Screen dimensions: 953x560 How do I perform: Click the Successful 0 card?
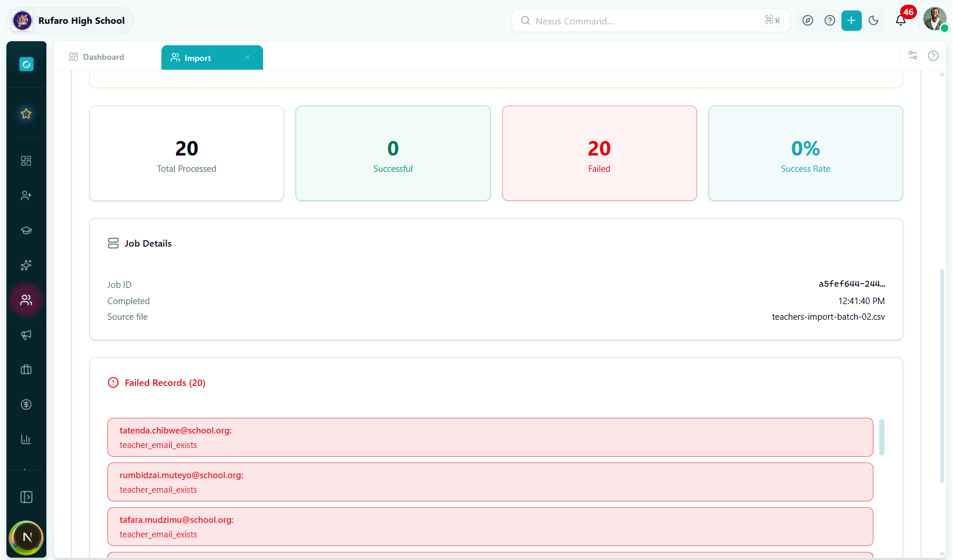393,153
